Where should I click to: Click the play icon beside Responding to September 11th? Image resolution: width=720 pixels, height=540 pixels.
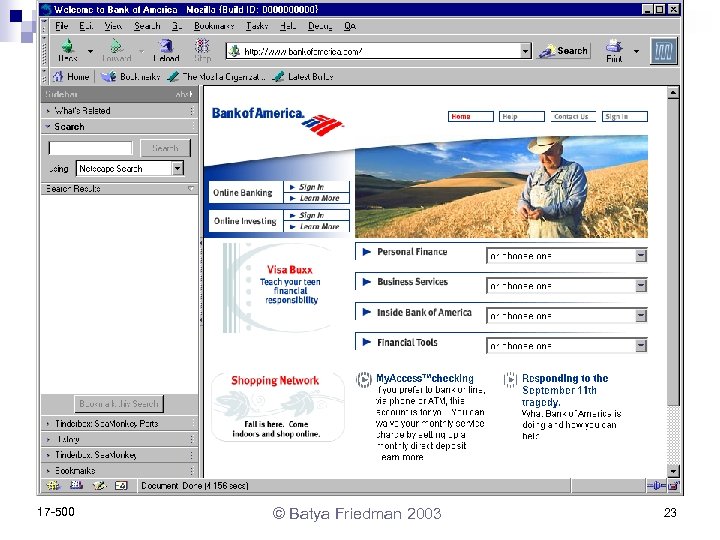tap(510, 380)
